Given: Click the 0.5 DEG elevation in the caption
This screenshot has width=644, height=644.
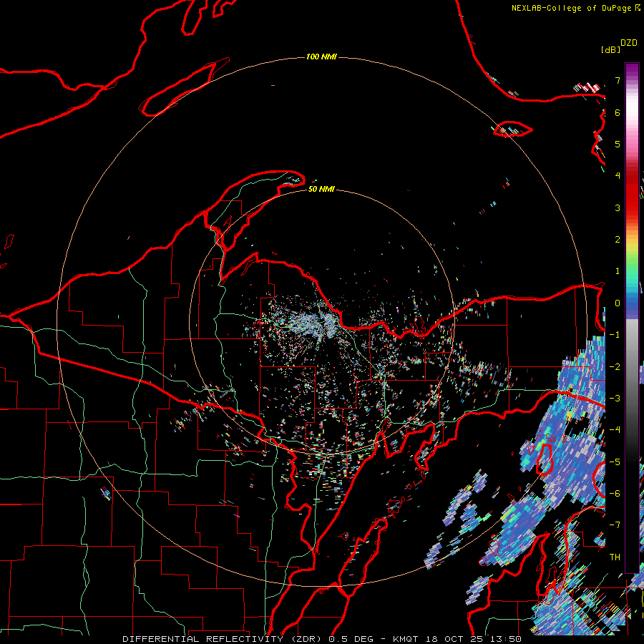Looking at the screenshot, I should 351,639.
